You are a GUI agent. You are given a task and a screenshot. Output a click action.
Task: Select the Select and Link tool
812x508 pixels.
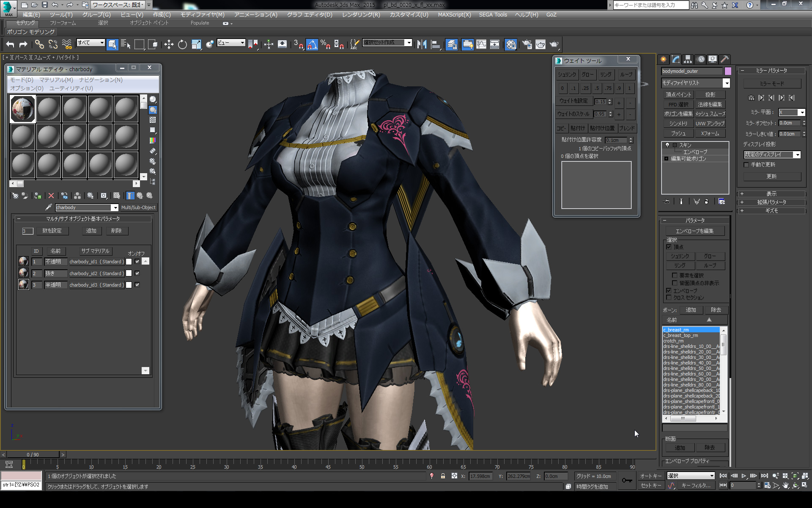[39, 44]
